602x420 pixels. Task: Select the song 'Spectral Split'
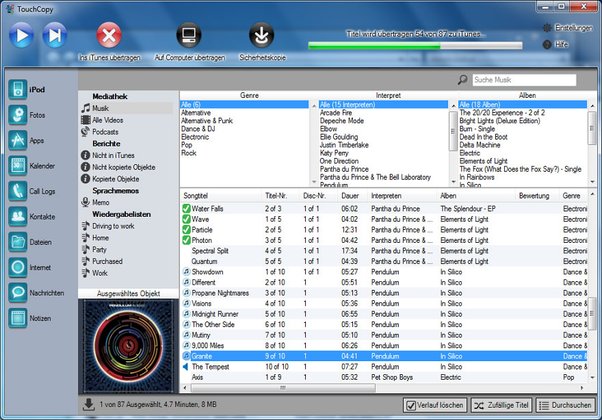pos(210,251)
